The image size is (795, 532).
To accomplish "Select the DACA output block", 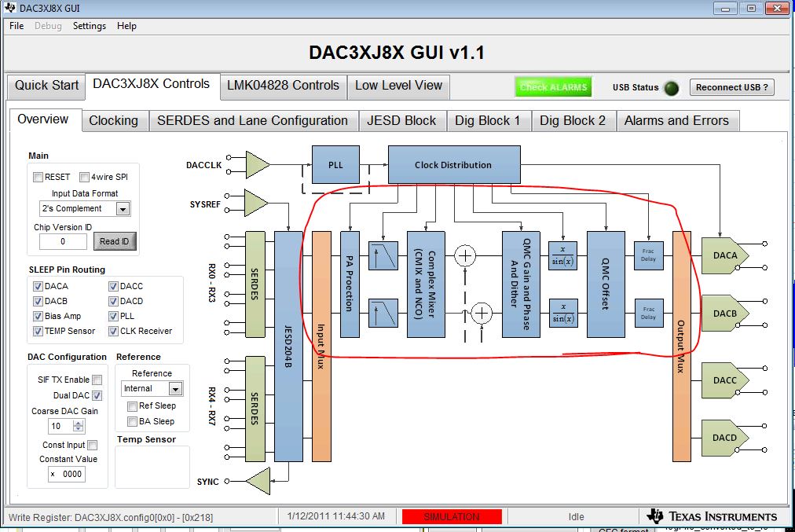I will (725, 255).
